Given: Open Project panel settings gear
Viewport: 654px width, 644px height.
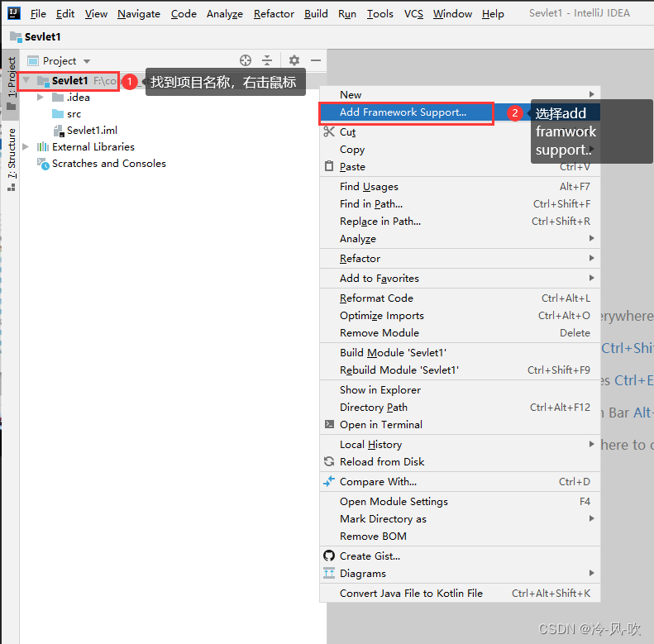Looking at the screenshot, I should coord(294,60).
